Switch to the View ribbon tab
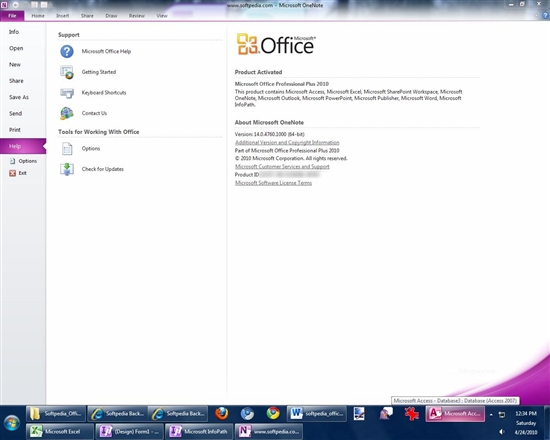550x440 pixels. tap(162, 16)
